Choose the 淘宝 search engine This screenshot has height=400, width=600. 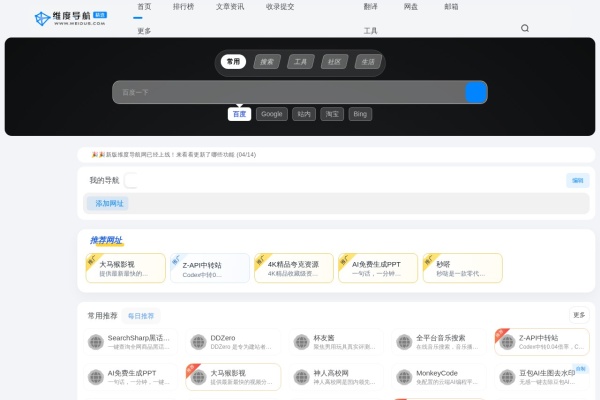[x=332, y=114]
